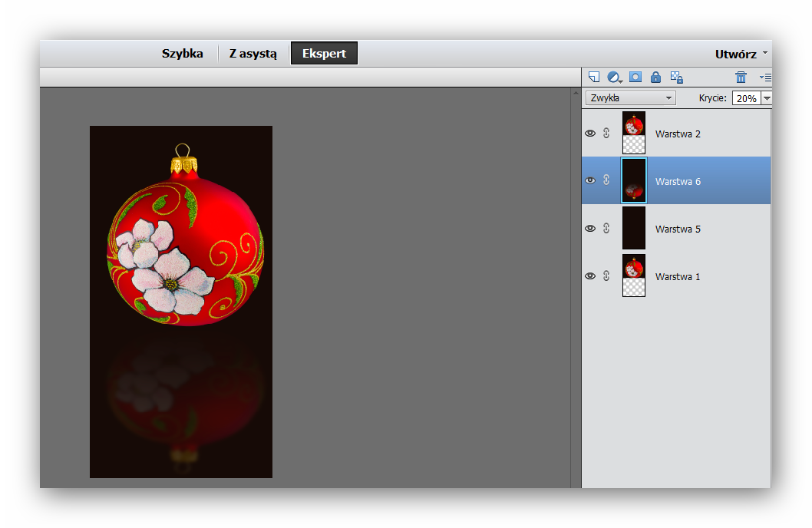Select the Warstwa 6 layer thumbnail
812x528 pixels.
tap(634, 180)
